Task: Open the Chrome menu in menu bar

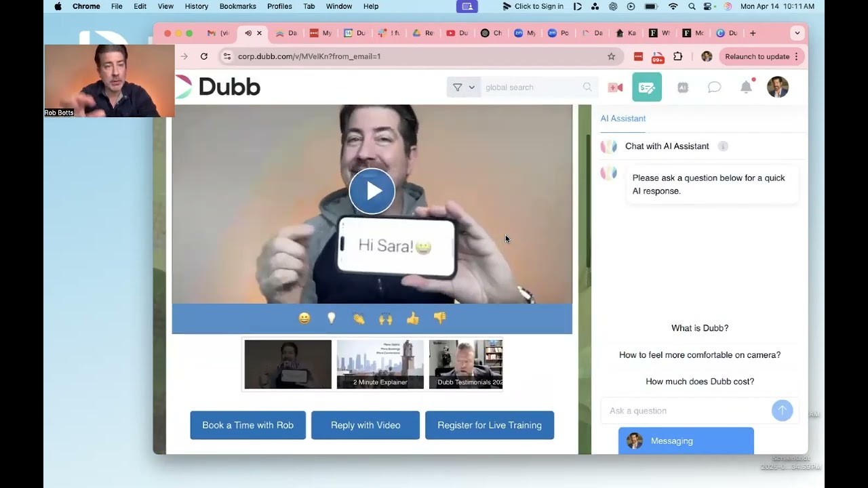Action: [86, 6]
